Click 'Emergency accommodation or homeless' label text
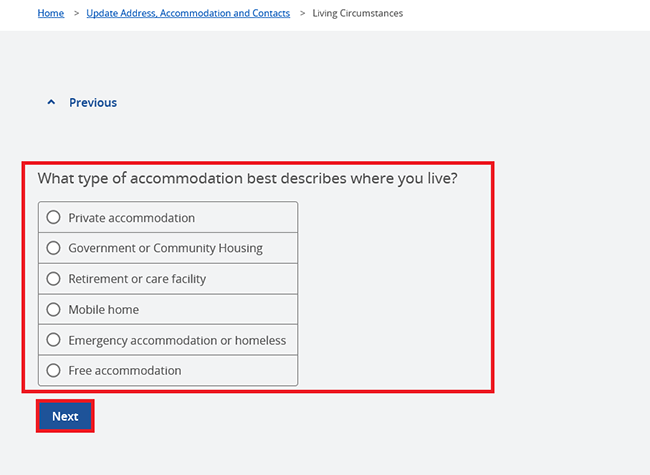This screenshot has width=650, height=475. click(x=177, y=340)
